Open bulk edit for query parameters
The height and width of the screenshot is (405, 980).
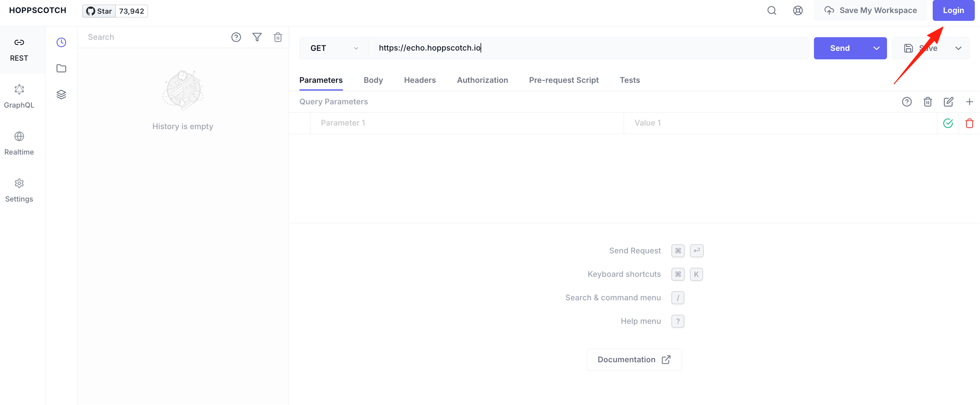948,101
